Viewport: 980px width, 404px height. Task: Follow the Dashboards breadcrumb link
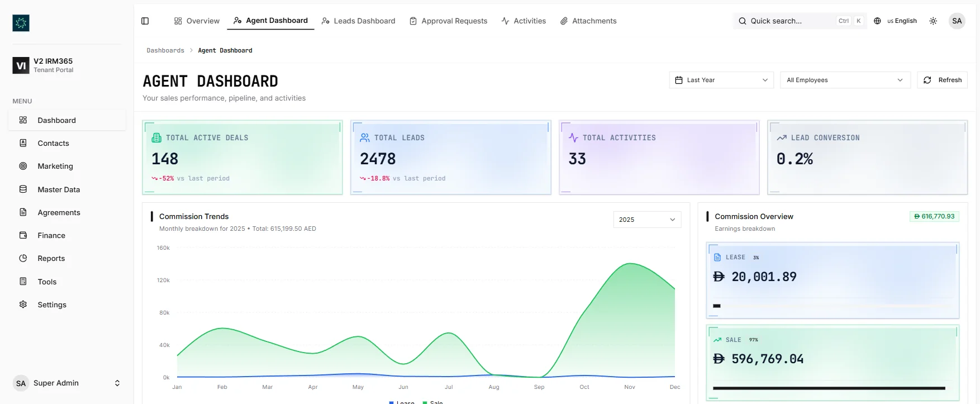point(165,50)
